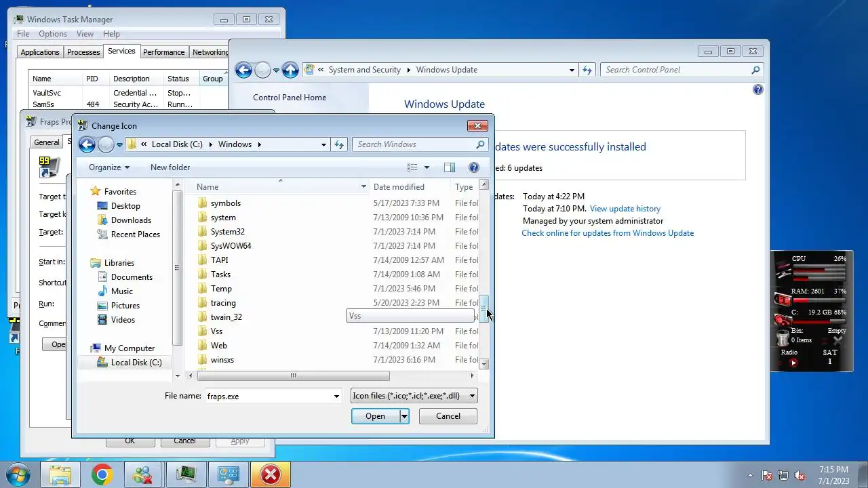Click the Open button
Screen dimensions: 868x488
pos(375,416)
